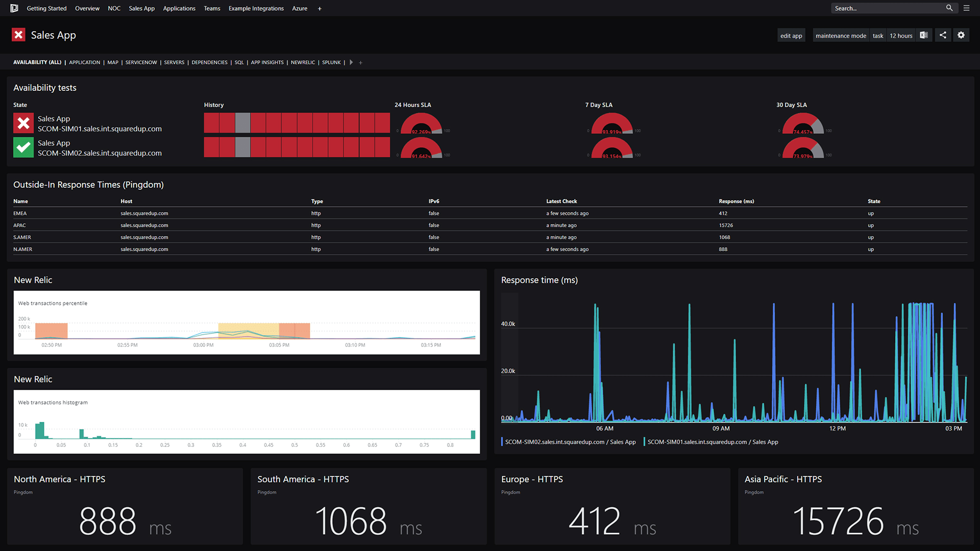Toggle the SCOM-SIM02 series in the legend

[569, 442]
